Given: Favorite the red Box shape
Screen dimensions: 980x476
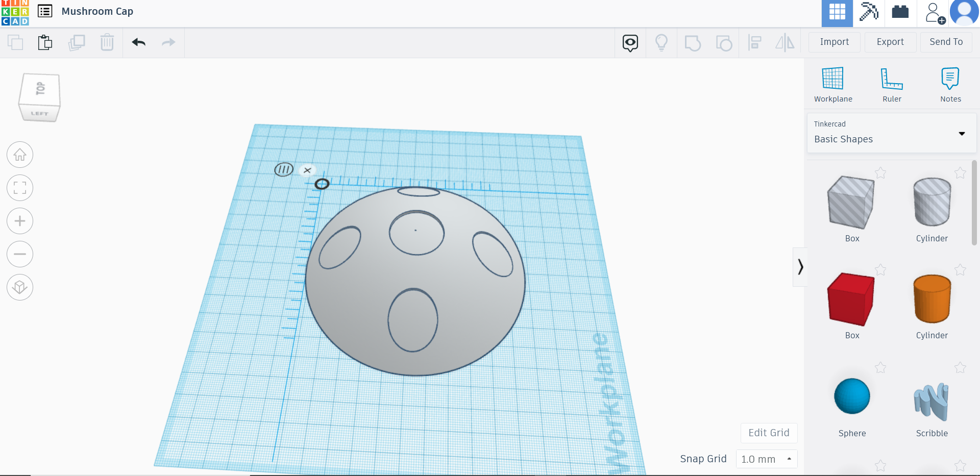Looking at the screenshot, I should click(x=880, y=270).
